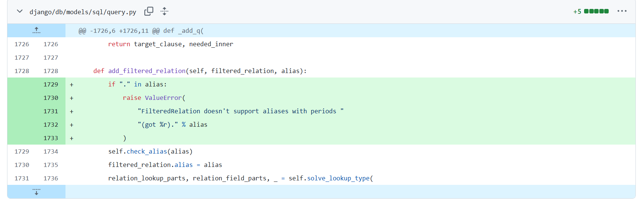Expand hidden lines above line 1726
The width and height of the screenshot is (644, 199).
pos(36,31)
